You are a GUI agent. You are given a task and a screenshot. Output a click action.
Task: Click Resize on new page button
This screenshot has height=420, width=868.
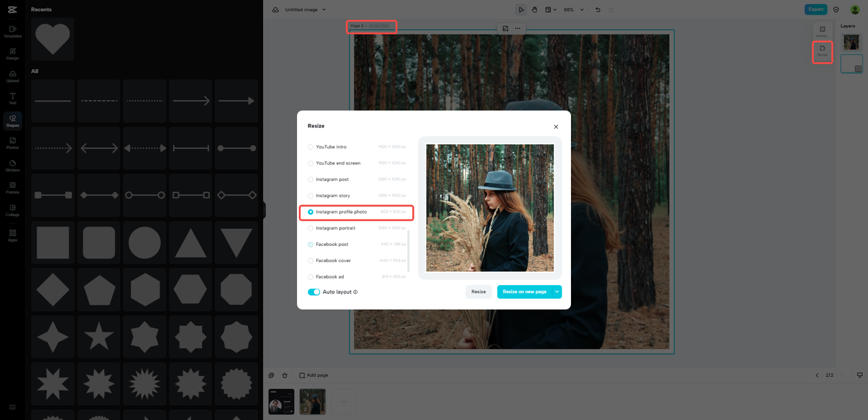click(524, 292)
